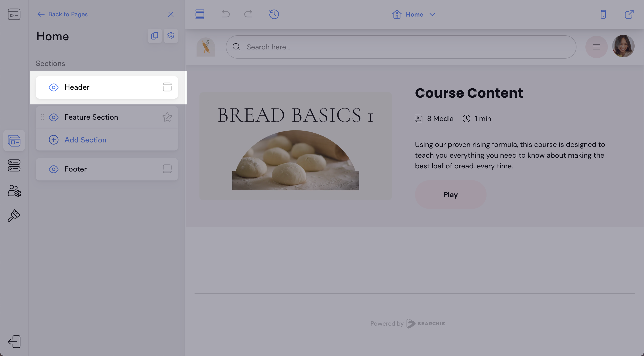This screenshot has width=644, height=356.
Task: Click the redo arrow icon
Action: [x=248, y=14]
